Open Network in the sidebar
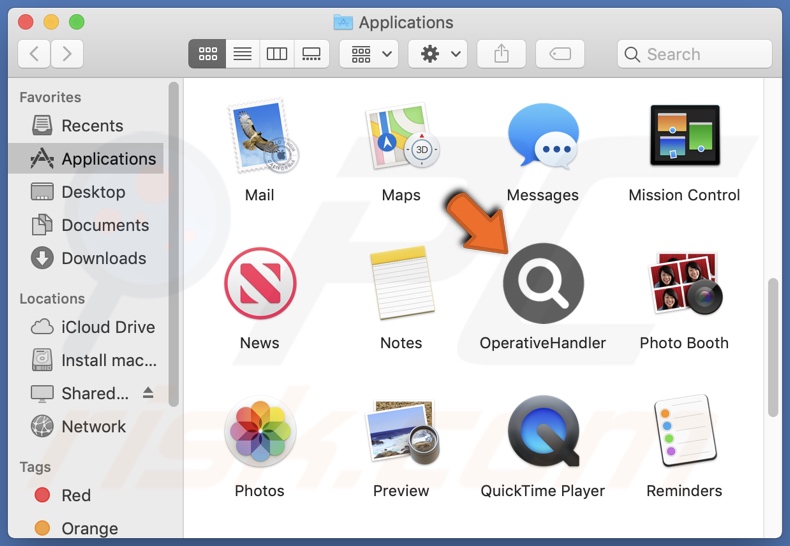The height and width of the screenshot is (546, 790). click(x=86, y=427)
